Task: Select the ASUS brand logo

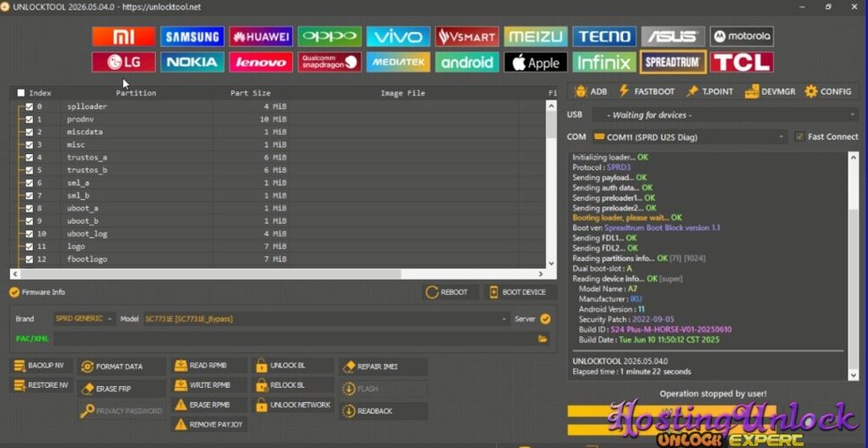Action: [x=673, y=37]
